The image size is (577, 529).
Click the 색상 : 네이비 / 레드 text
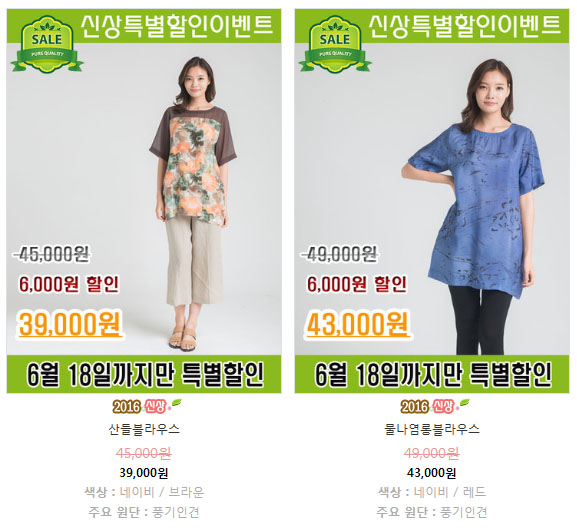tap(432, 492)
